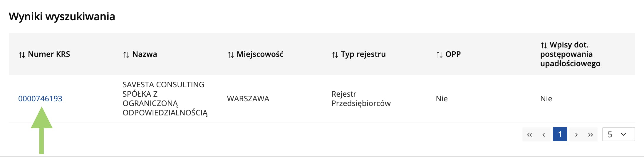The width and height of the screenshot is (644, 157).
Task: Select page 1 in pagination
Action: (x=560, y=134)
